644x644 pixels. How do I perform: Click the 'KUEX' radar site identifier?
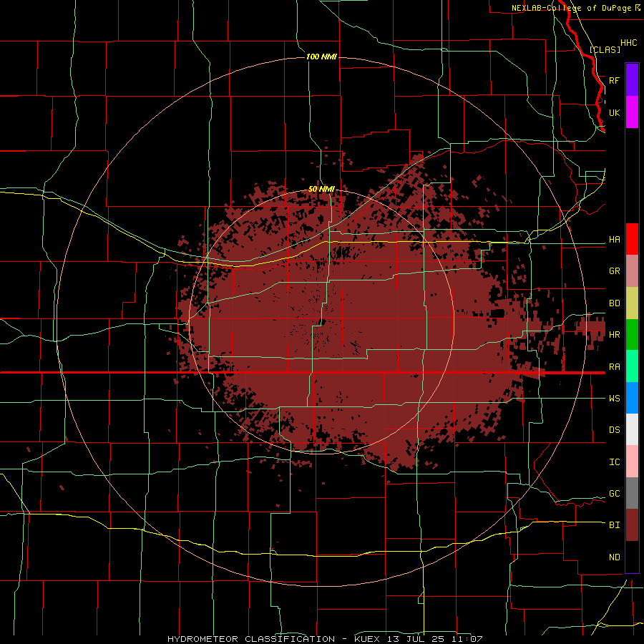tap(367, 639)
